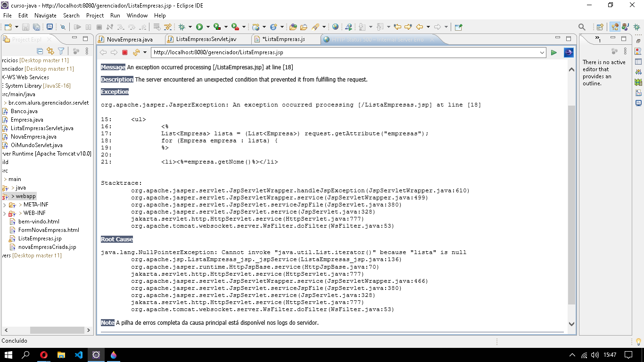Open File Explorer from the taskbar
The image size is (644, 362).
(x=61, y=354)
